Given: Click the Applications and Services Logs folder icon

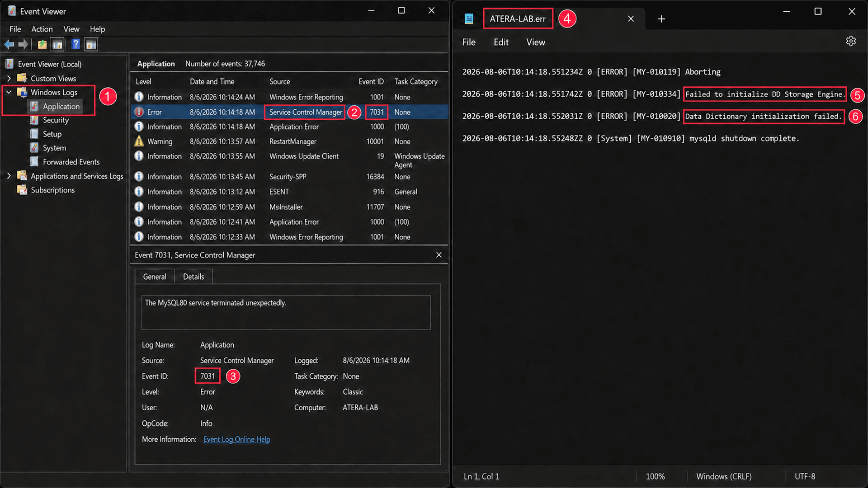Looking at the screenshot, I should 22,176.
